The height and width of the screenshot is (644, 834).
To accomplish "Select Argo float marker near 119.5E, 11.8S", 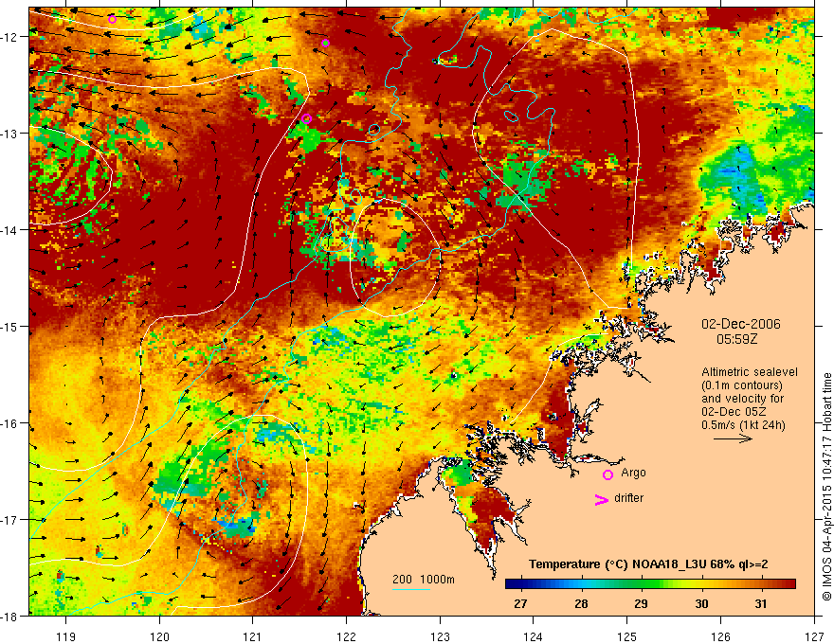I will click(x=112, y=20).
